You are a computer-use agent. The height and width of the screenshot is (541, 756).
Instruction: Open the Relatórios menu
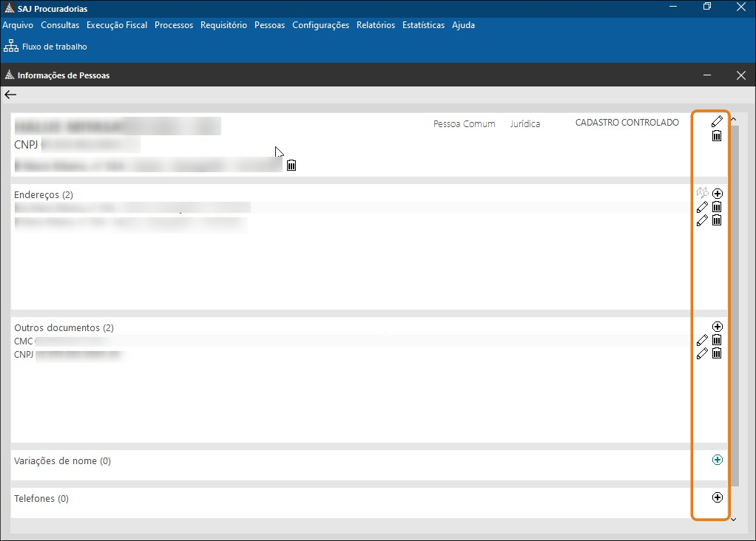point(375,25)
